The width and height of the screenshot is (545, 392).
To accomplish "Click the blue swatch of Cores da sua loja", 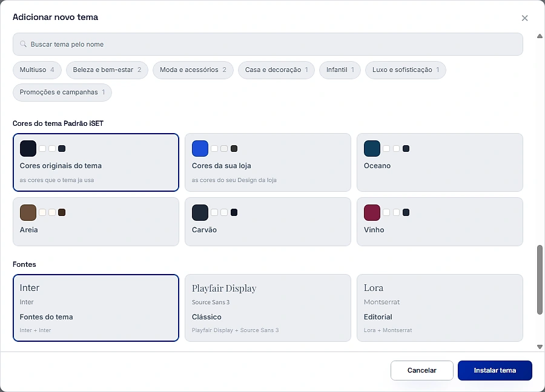I will click(x=200, y=149).
